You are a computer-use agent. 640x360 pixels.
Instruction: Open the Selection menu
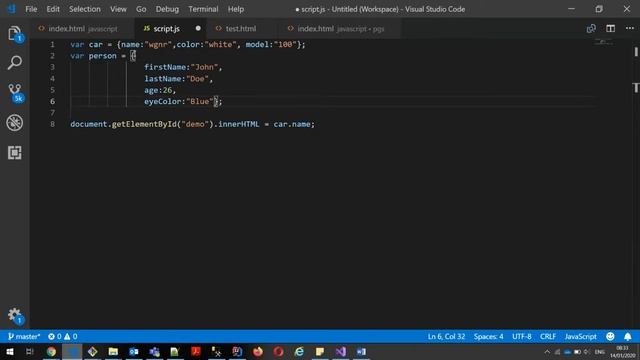tap(84, 9)
